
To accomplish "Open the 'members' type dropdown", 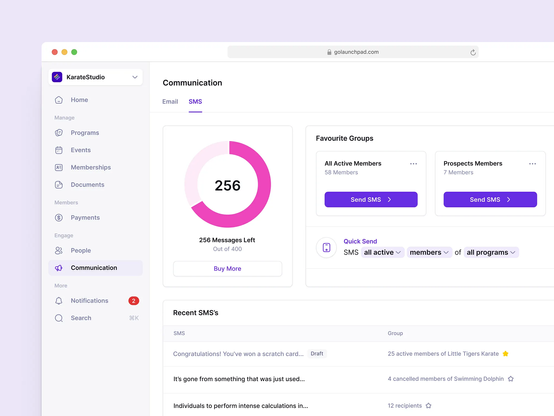I will click(429, 252).
